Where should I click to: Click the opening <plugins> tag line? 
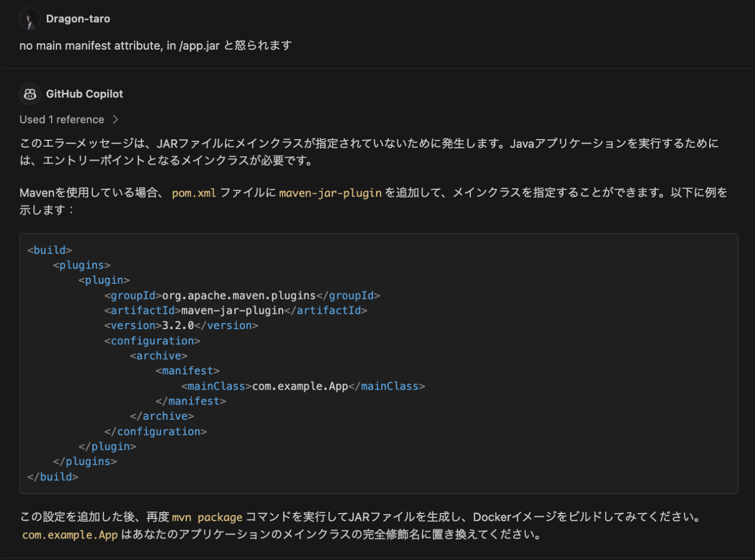click(x=81, y=265)
